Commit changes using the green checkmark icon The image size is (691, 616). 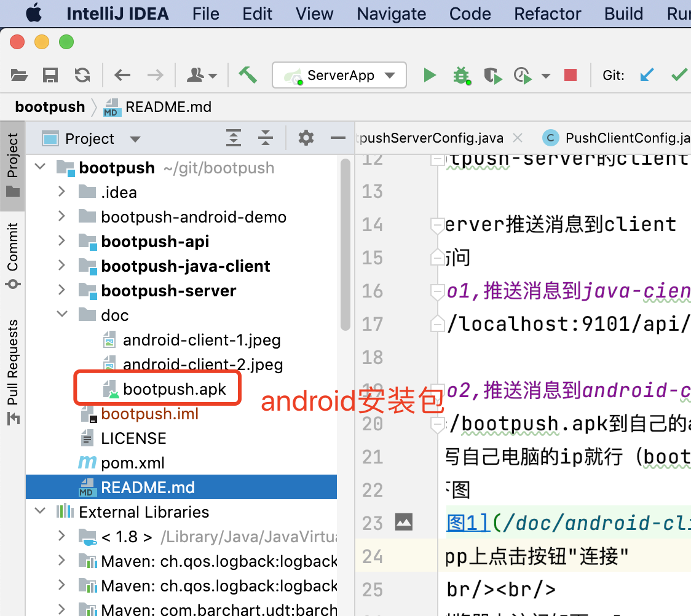(678, 74)
